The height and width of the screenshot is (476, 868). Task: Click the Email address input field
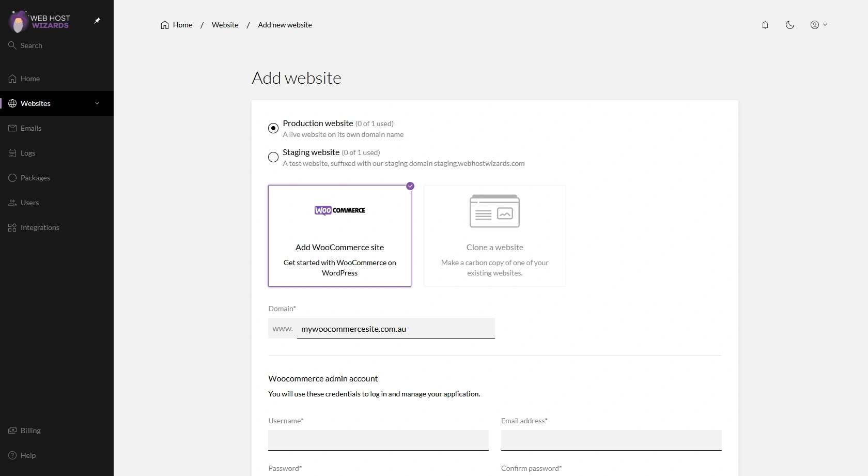tap(611, 440)
